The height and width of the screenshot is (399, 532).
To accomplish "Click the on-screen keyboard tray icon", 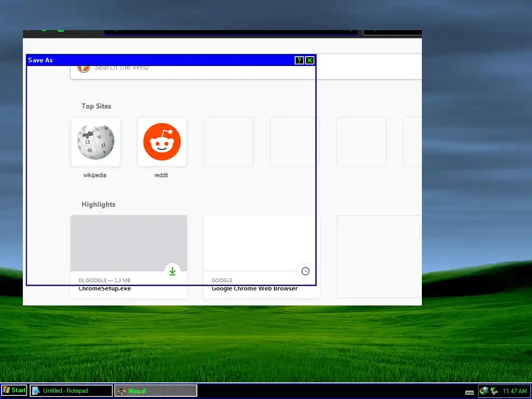I will [x=470, y=392].
